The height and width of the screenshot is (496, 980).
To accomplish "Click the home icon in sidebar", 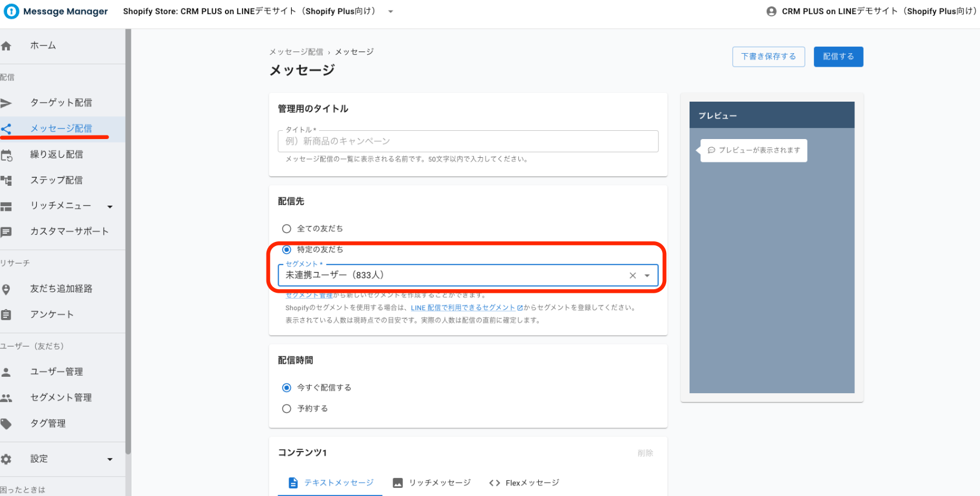I will tap(6, 46).
